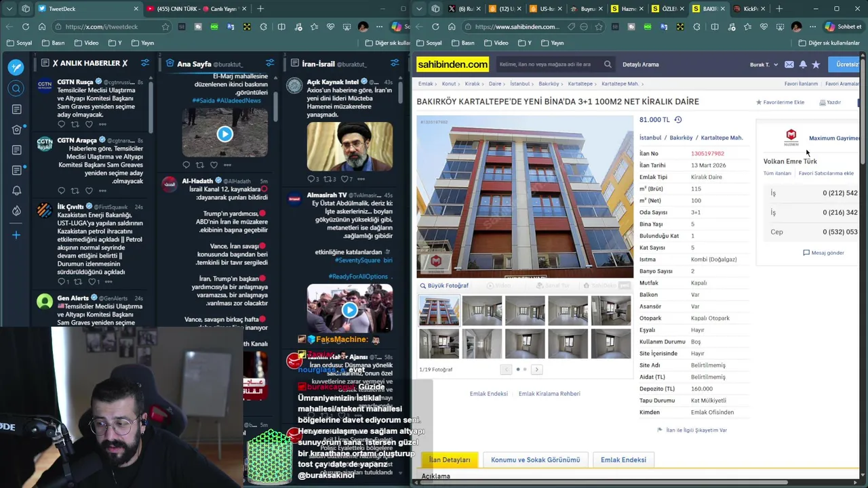The width and height of the screenshot is (868, 488).
Task: Open more options on CGTN Arapça post
Action: click(x=102, y=191)
